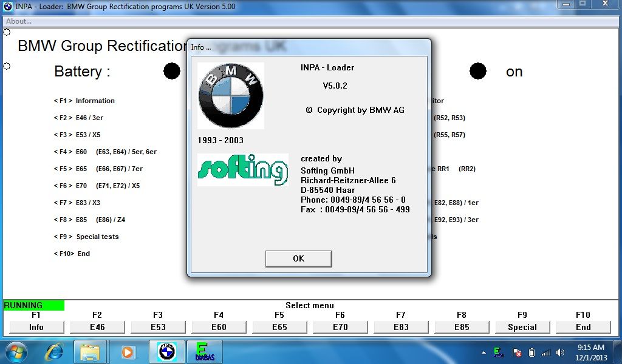
Task: Click the Softing logo image
Action: pos(243,170)
